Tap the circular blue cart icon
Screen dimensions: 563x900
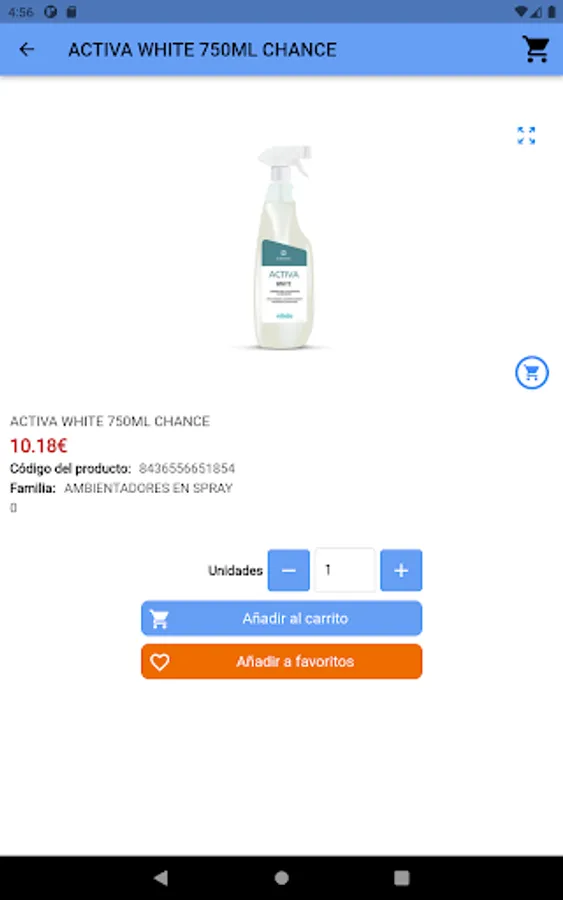pyautogui.click(x=531, y=373)
